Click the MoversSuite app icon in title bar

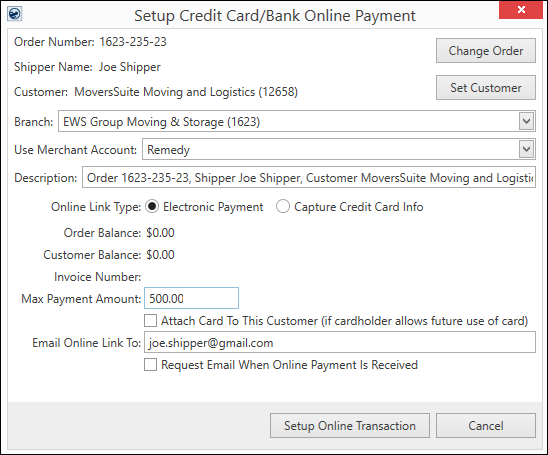click(x=15, y=14)
